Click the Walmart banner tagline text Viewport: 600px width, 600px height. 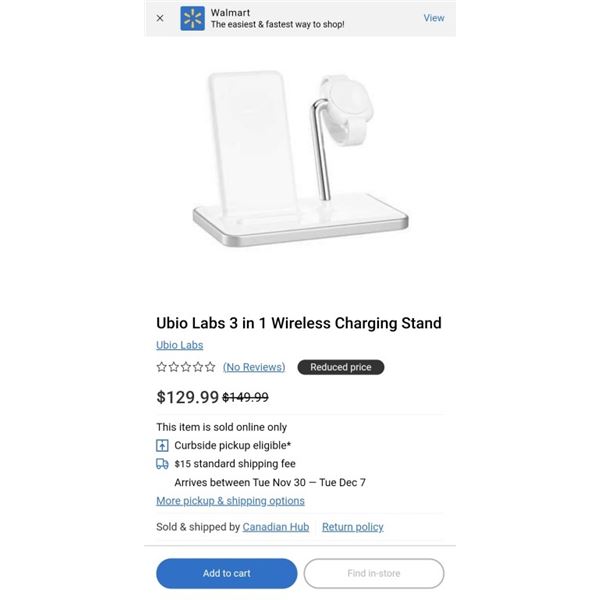point(277,24)
